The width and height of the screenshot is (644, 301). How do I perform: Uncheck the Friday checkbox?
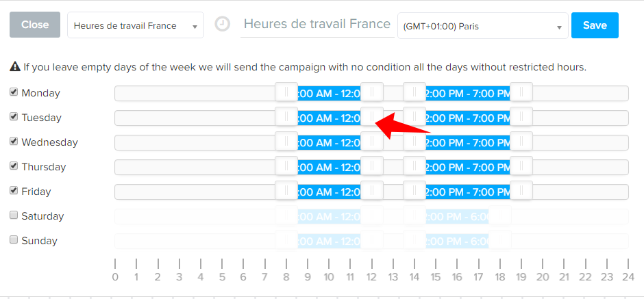[14, 190]
